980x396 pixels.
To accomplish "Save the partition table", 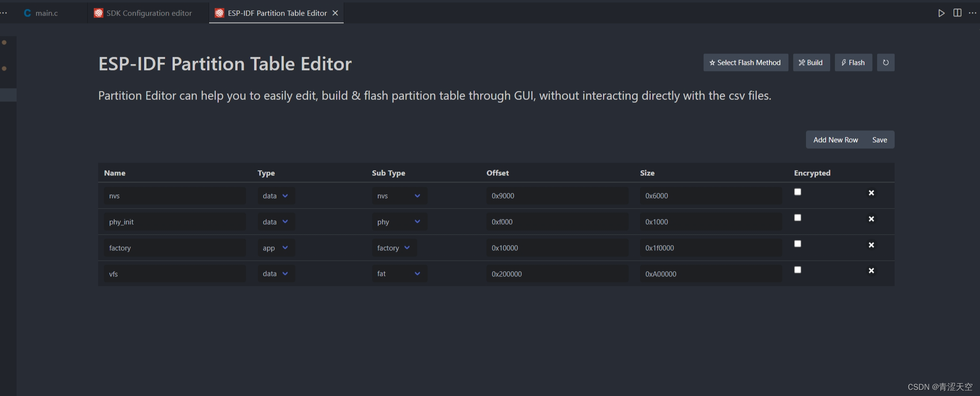I will pyautogui.click(x=879, y=140).
